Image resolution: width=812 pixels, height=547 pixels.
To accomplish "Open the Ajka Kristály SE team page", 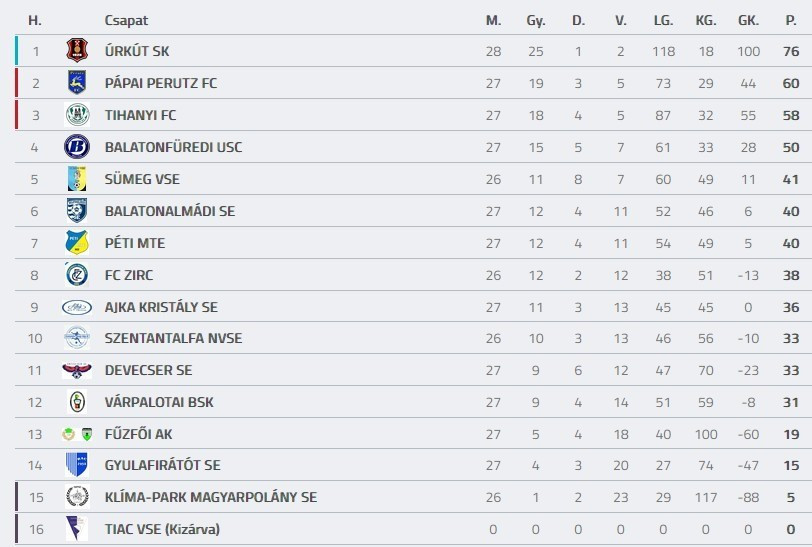I will click(x=161, y=307).
